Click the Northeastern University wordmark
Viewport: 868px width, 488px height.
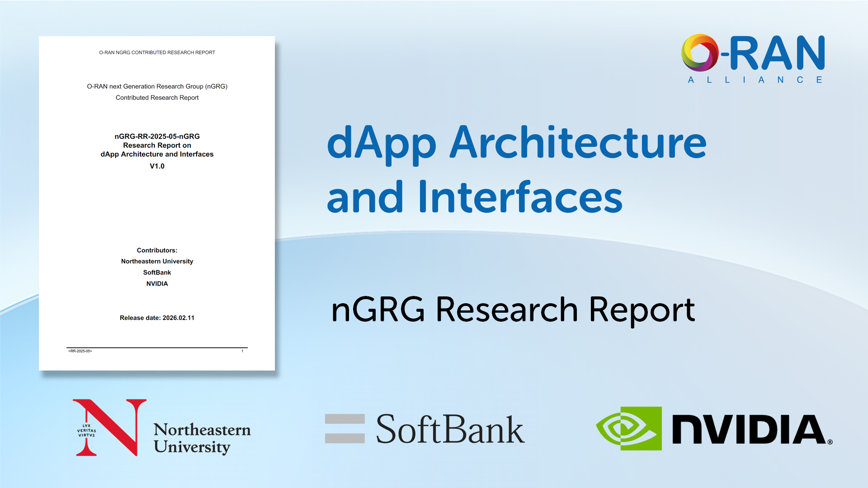[x=202, y=437]
